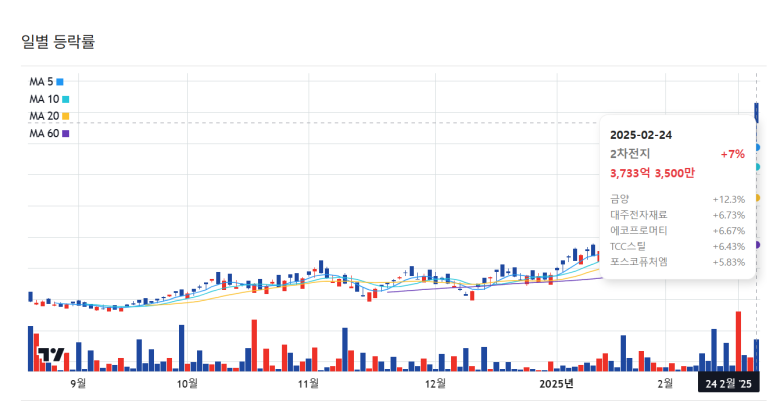Click the 9월 time axis label
This screenshot has height=419, width=773.
click(x=78, y=384)
